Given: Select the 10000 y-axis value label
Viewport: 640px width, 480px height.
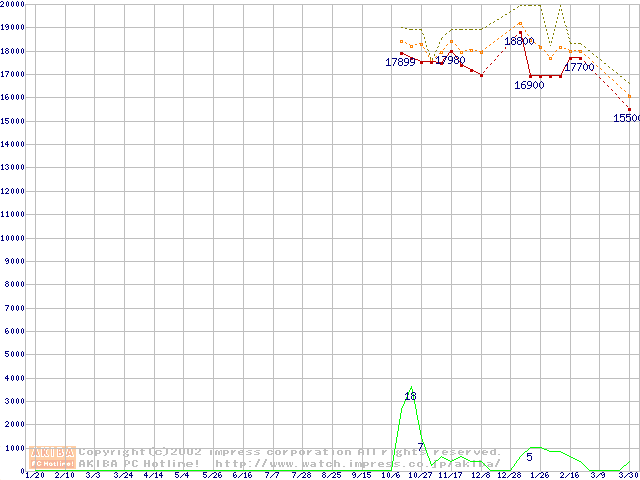Looking at the screenshot, I should point(12,238).
